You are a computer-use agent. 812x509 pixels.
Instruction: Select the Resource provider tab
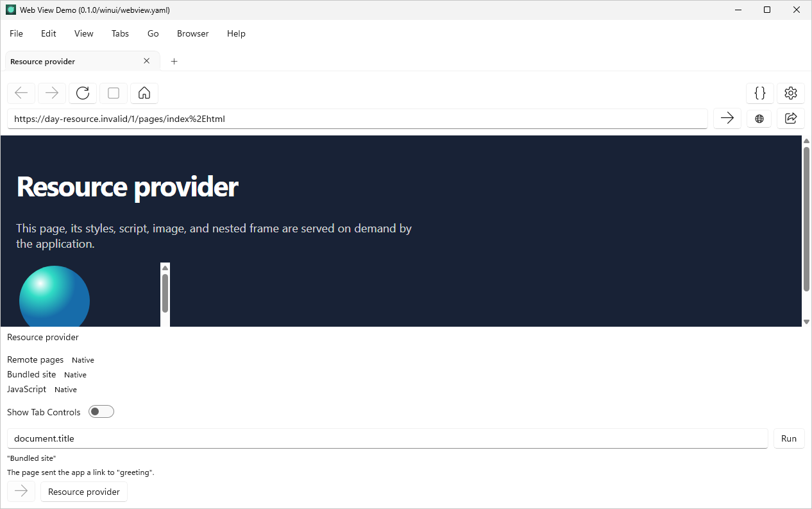[83, 61]
